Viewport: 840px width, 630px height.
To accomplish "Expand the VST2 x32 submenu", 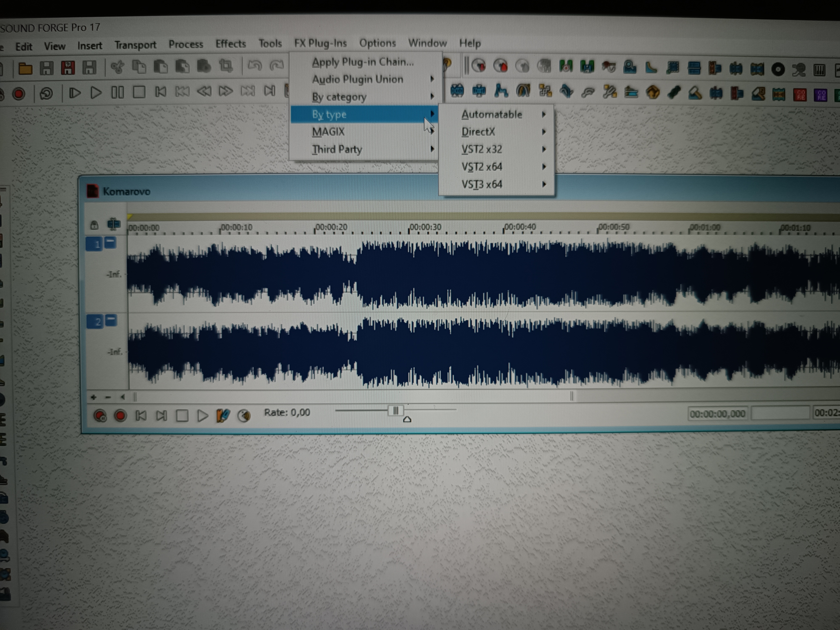I will (x=497, y=149).
